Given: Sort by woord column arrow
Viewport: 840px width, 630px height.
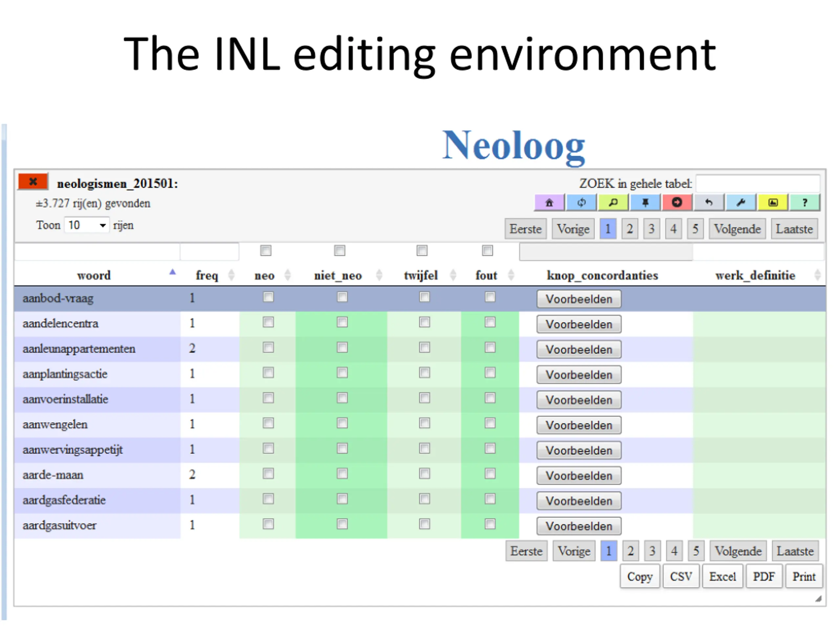Looking at the screenshot, I should pyautogui.click(x=172, y=272).
